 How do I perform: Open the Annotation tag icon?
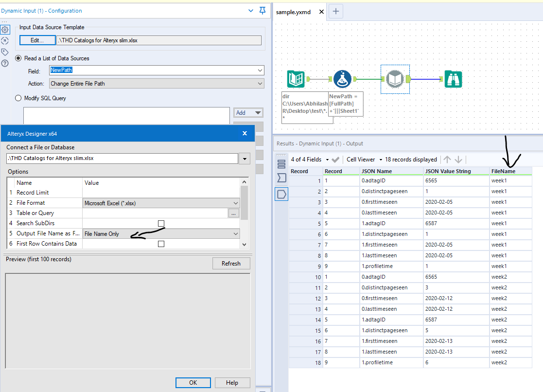(x=5, y=52)
